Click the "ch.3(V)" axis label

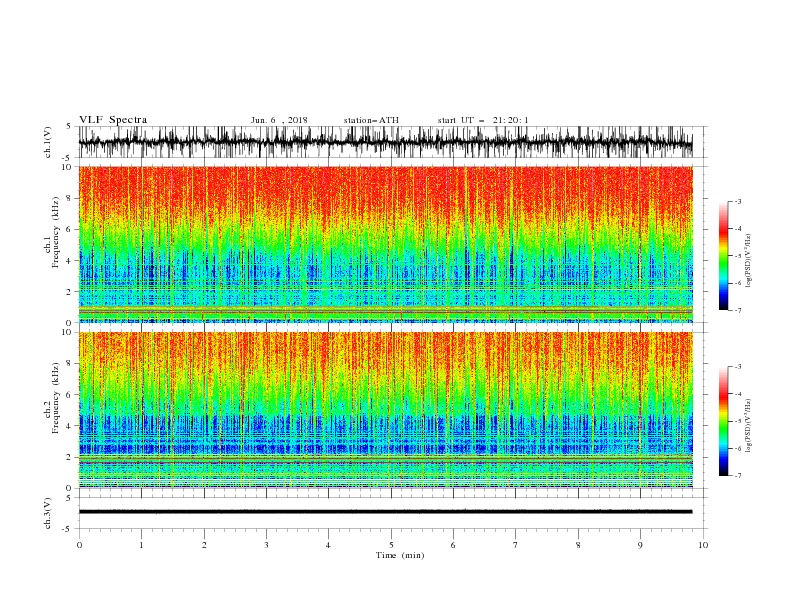(x=48, y=514)
